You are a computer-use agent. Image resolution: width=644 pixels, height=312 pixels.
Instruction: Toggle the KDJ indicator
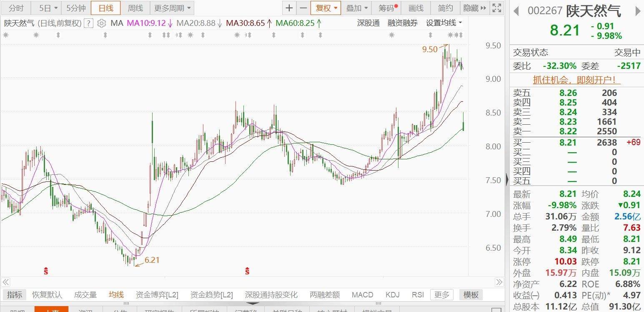tap(392, 295)
